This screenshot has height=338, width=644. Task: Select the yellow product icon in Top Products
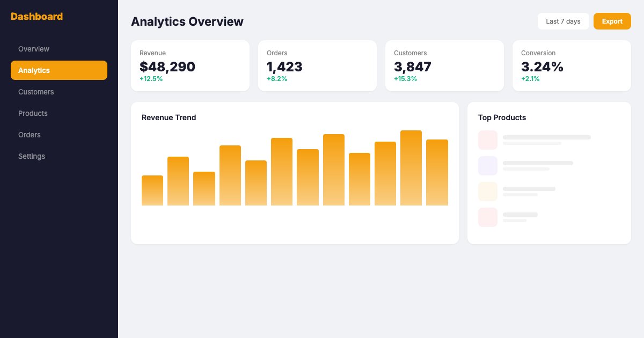(x=487, y=191)
